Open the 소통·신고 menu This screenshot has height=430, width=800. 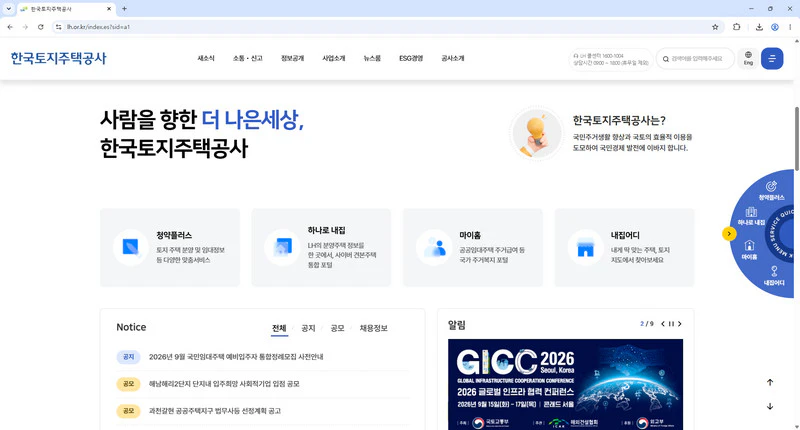247,59
